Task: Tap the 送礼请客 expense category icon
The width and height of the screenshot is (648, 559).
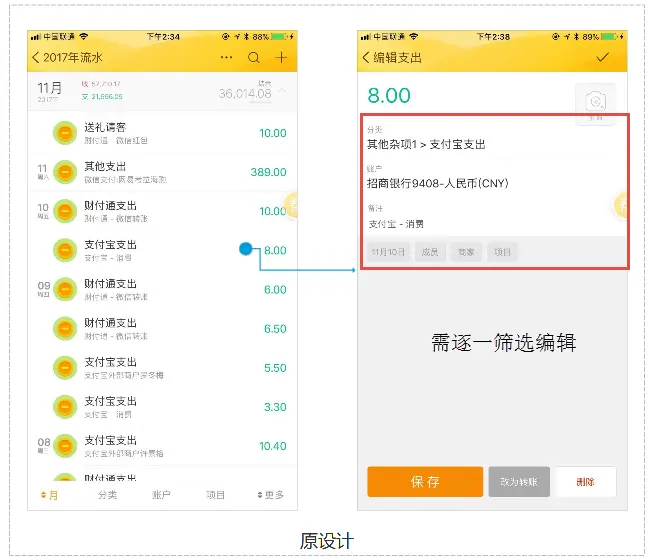Action: point(65,133)
